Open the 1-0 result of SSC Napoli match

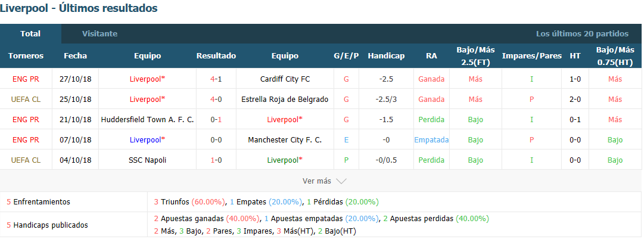point(216,160)
